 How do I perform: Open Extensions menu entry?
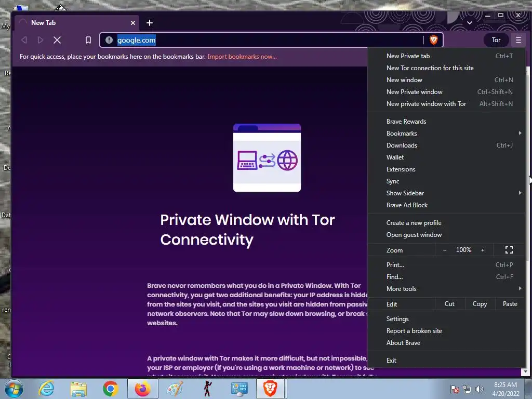coord(446,169)
